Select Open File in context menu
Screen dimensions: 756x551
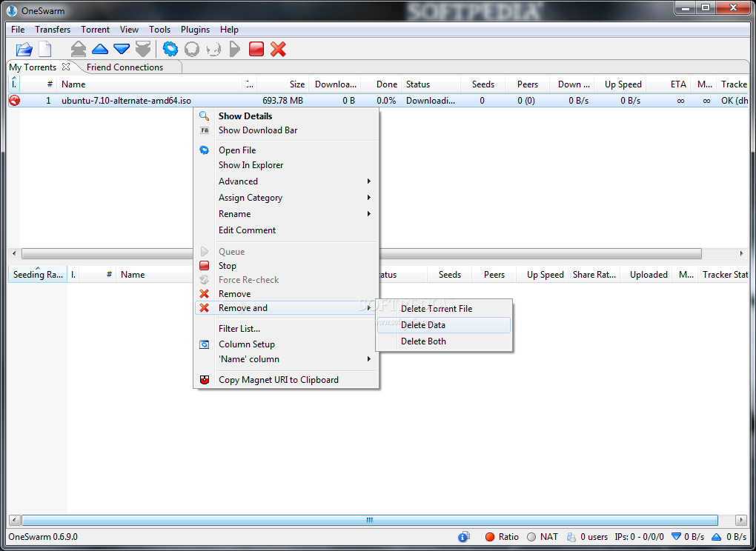(286, 150)
